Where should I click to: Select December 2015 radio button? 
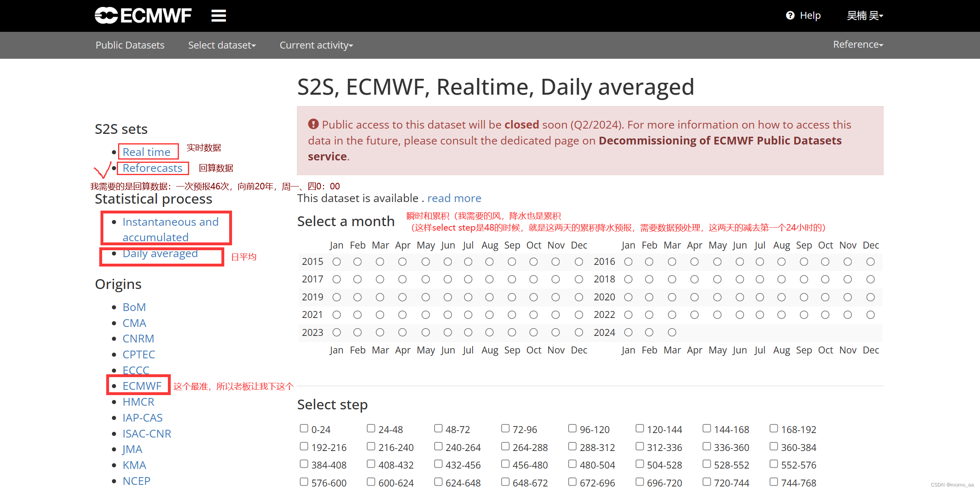[579, 262]
